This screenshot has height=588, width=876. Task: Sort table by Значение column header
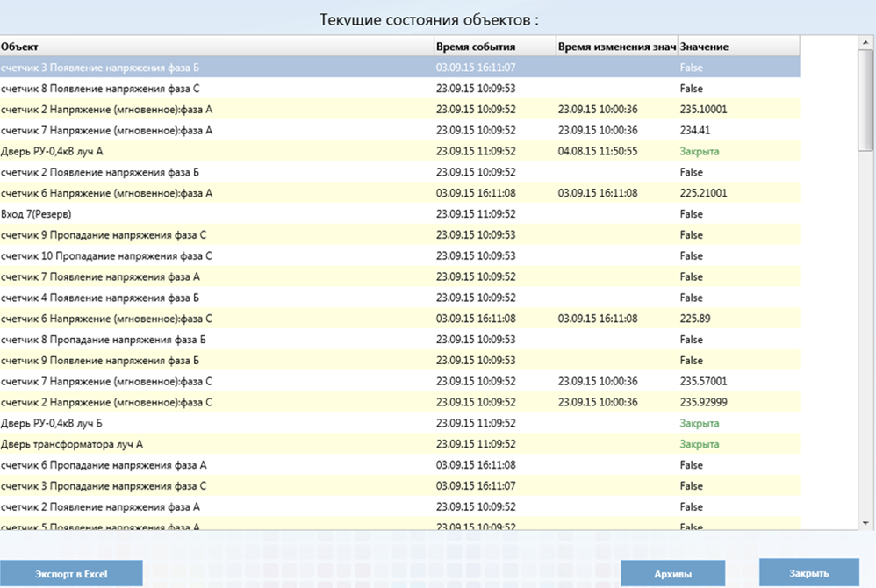pyautogui.click(x=737, y=47)
